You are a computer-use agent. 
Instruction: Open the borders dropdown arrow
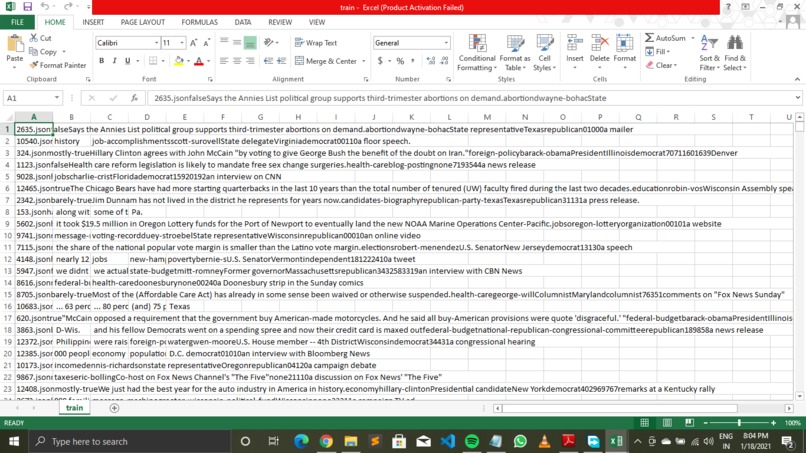coord(163,61)
